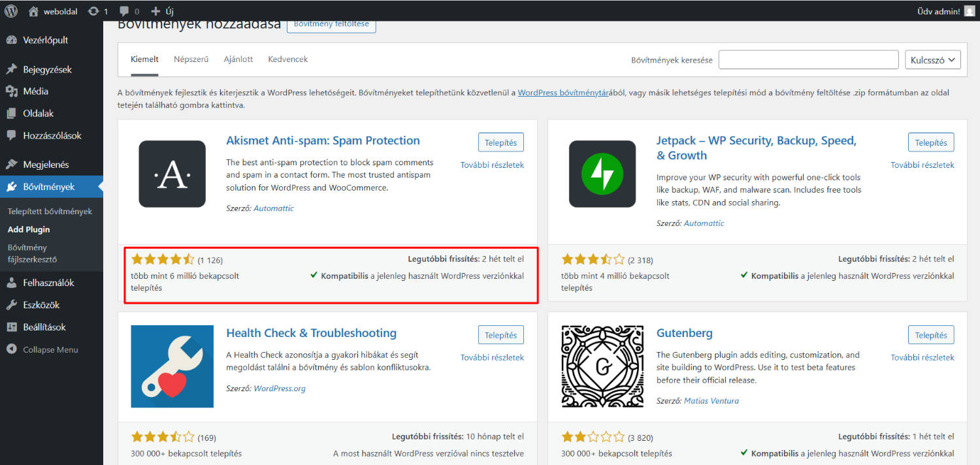The width and height of the screenshot is (980, 465).
Task: Click the WordPress logo icon
Action: click(x=11, y=11)
